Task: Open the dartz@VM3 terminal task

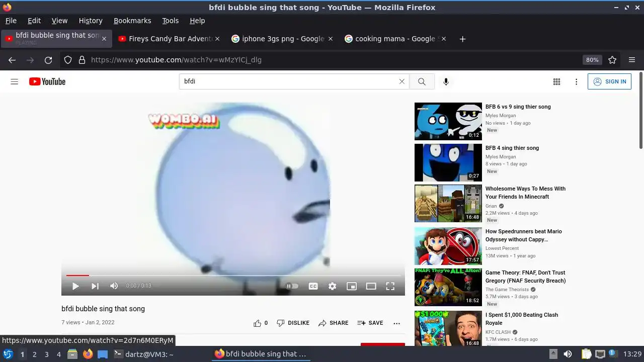Action: 144,354
